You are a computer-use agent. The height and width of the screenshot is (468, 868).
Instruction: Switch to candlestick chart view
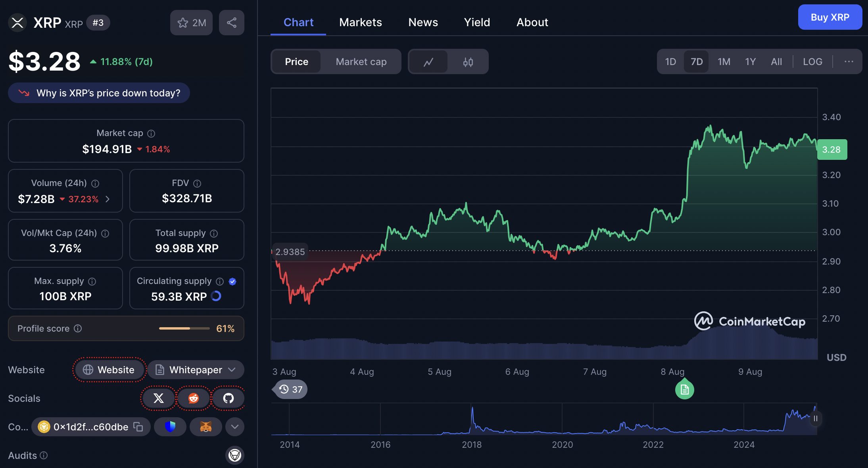pos(468,62)
